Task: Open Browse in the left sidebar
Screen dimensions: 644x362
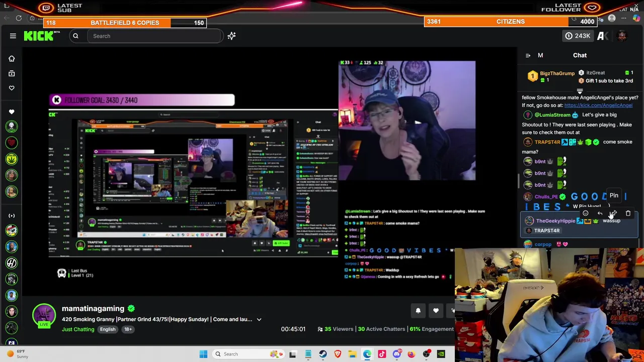Action: pos(12,73)
